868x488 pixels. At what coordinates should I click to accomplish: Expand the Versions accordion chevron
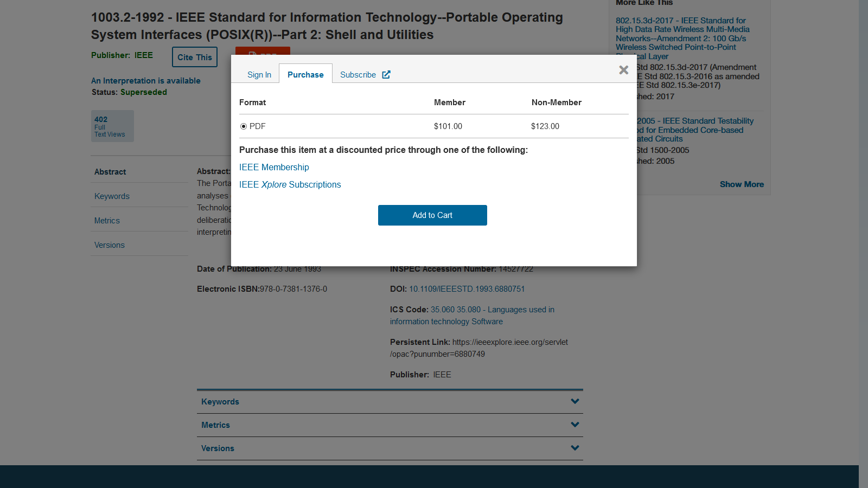575,448
